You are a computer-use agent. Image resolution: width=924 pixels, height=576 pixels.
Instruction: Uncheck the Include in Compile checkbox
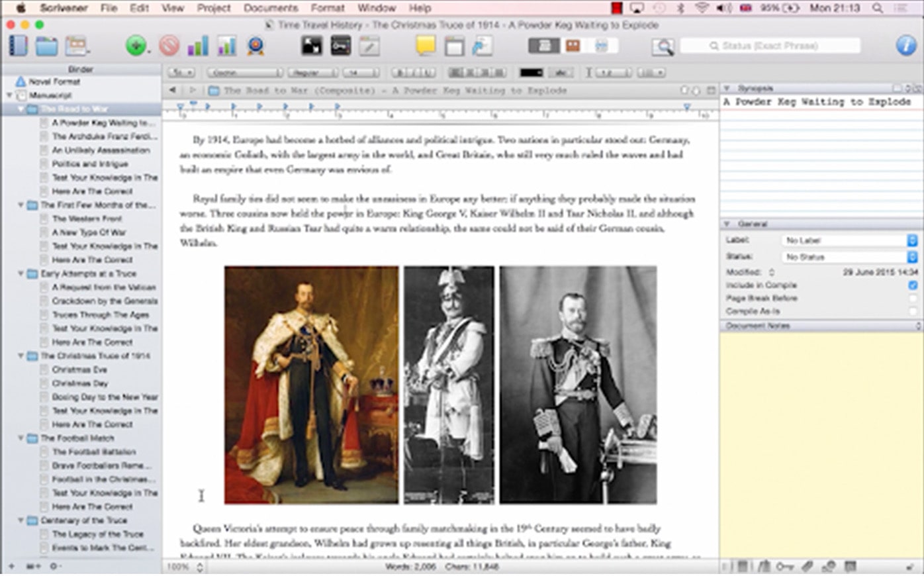tap(913, 285)
